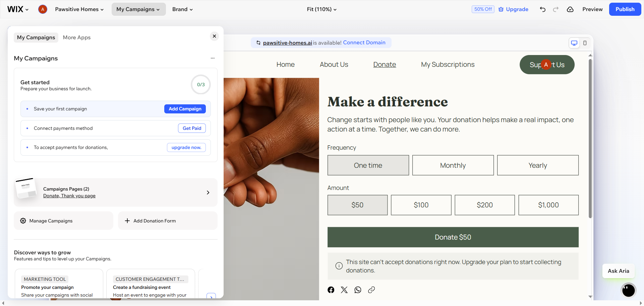Viewport: 644px width, 306px height.
Task: Click the Make a difference heading
Action: tap(388, 102)
